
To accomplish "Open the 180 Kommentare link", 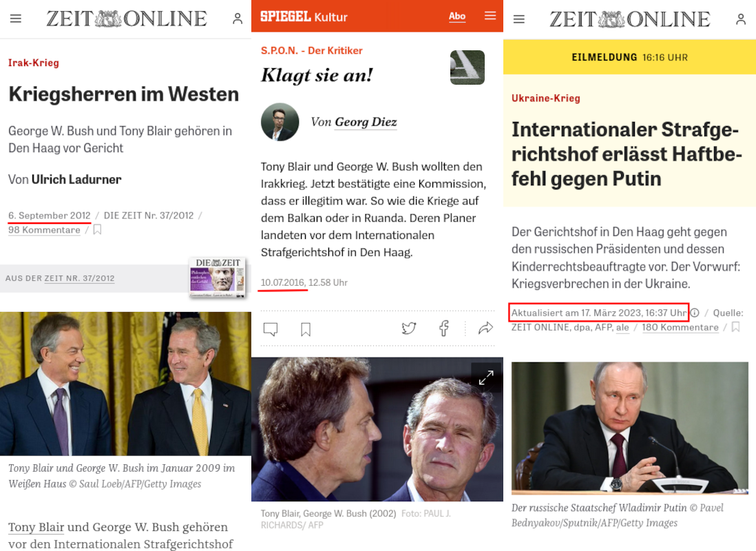I will 680,328.
